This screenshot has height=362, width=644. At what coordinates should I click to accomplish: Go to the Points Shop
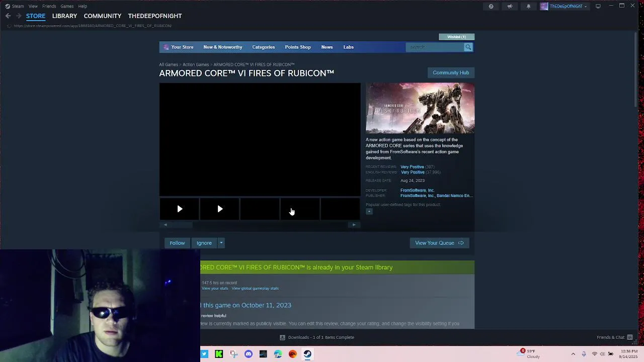pos(298,47)
